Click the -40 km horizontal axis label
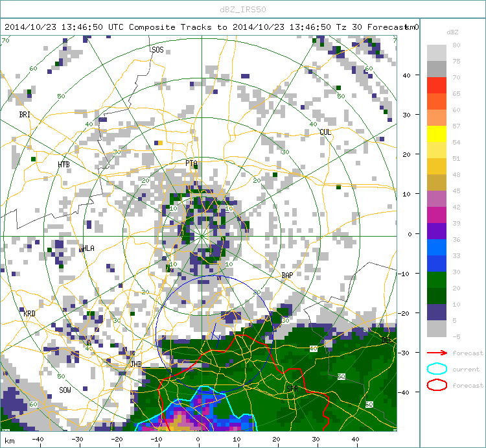Screen dimensions: 486x448 [x=38, y=440]
